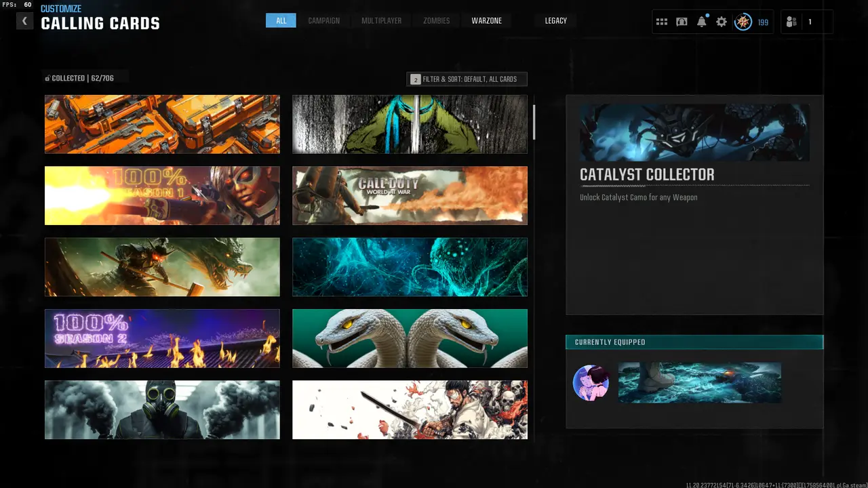Viewport: 868px width, 488px height.
Task: Open the LEGACY tab
Action: (x=555, y=21)
